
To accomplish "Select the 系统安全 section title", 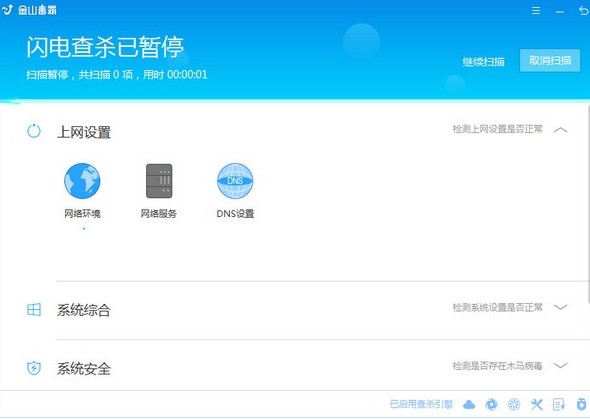I will click(84, 369).
